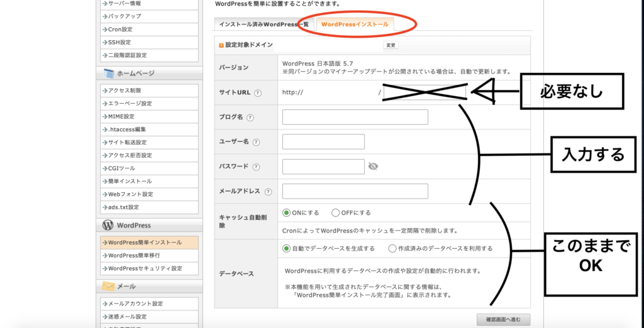
Task: Click the 確認画面へ進む button
Action: point(504,319)
